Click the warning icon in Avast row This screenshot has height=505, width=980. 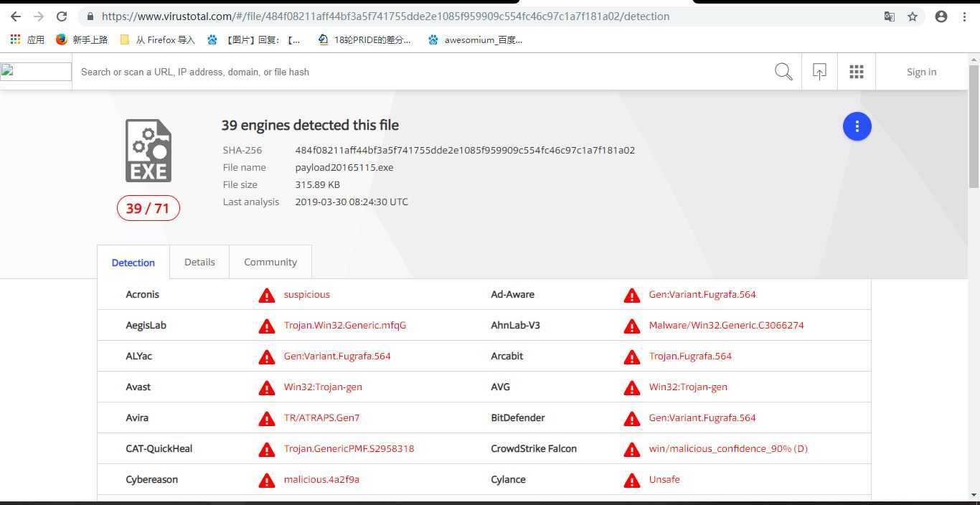(x=267, y=387)
